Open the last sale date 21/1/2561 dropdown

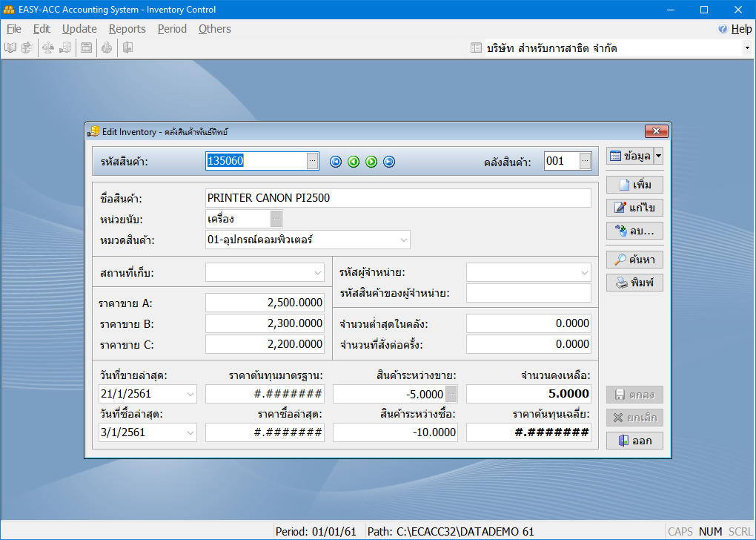pyautogui.click(x=190, y=394)
